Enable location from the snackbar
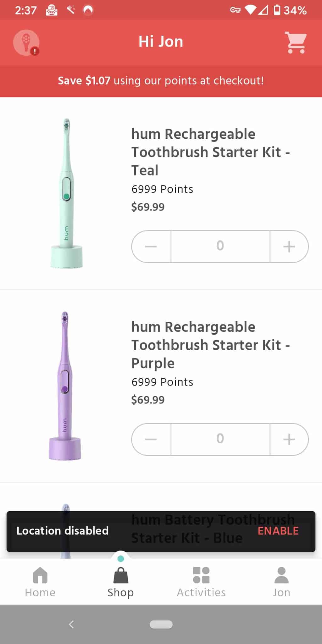Screen dimensions: 322x644 coord(278,531)
